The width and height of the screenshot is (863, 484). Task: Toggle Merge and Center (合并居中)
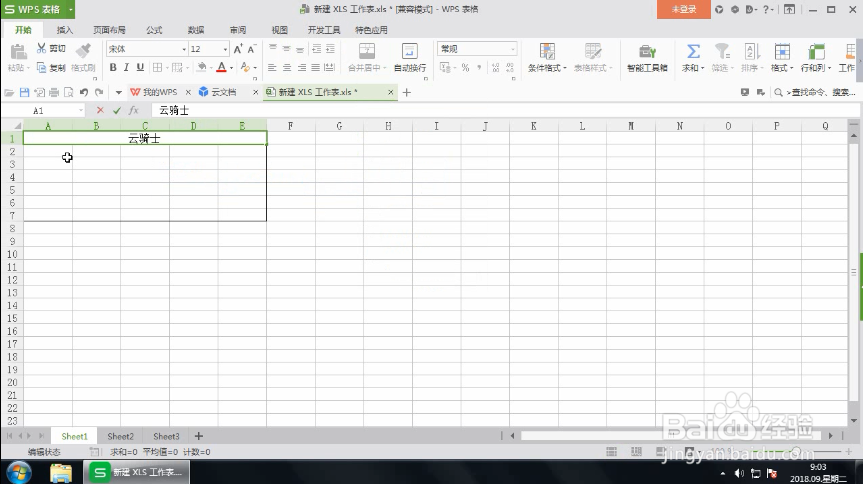pos(367,57)
